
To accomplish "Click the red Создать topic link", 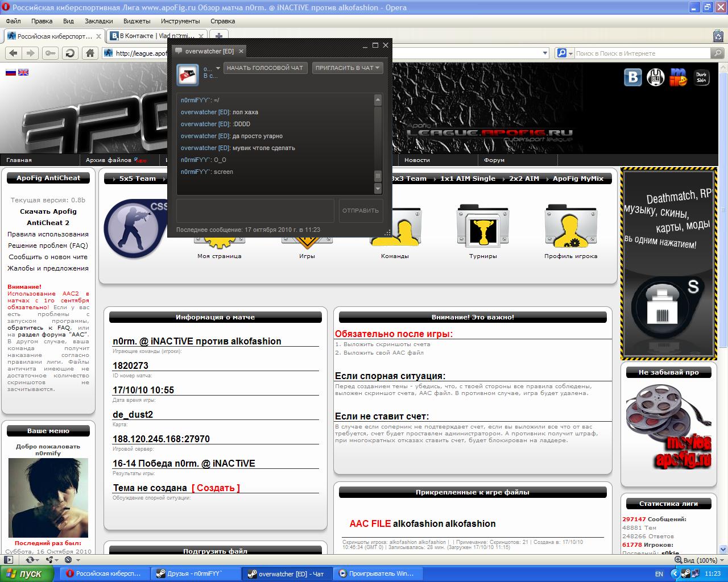I will 216,488.
